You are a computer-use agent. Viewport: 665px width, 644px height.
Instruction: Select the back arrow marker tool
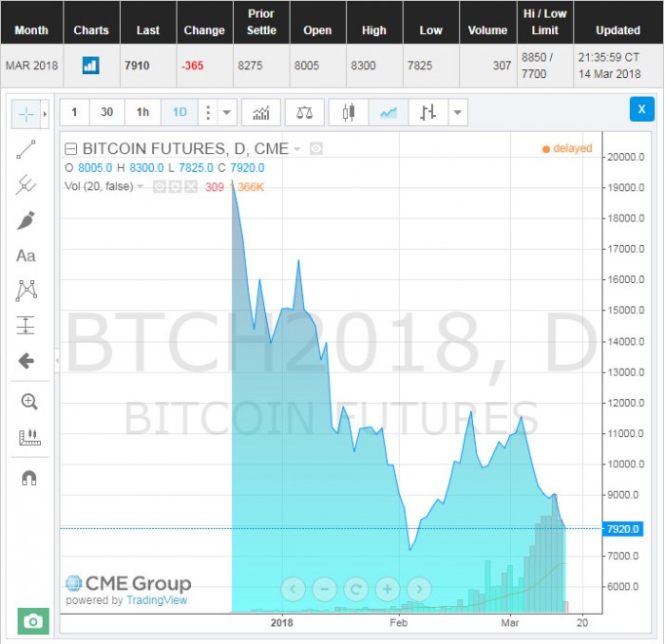point(26,361)
